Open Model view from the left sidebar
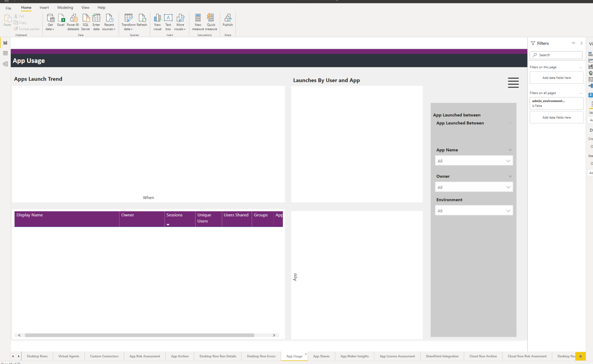 [5, 64]
